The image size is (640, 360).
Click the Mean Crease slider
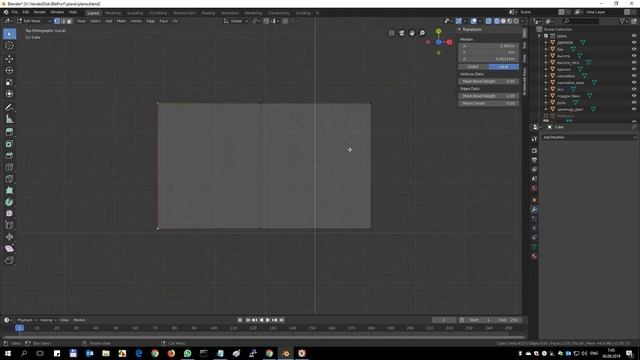[x=489, y=104]
